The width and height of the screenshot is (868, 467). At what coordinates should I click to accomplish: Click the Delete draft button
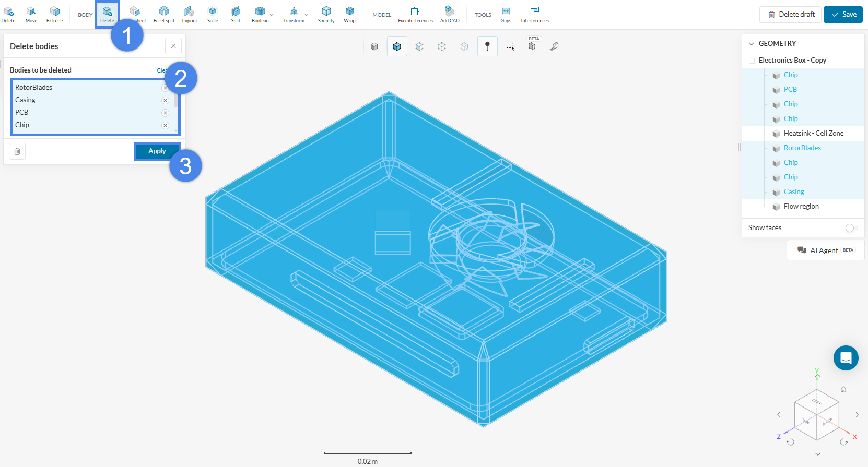tap(790, 15)
